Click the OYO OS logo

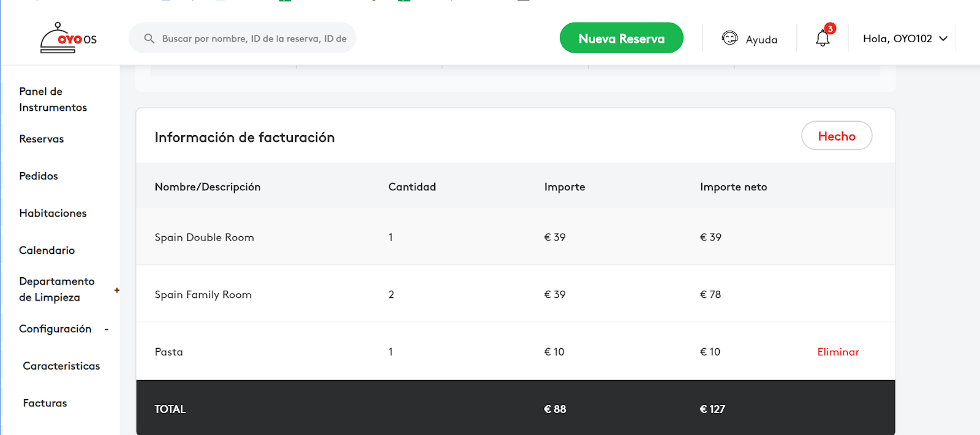click(69, 38)
